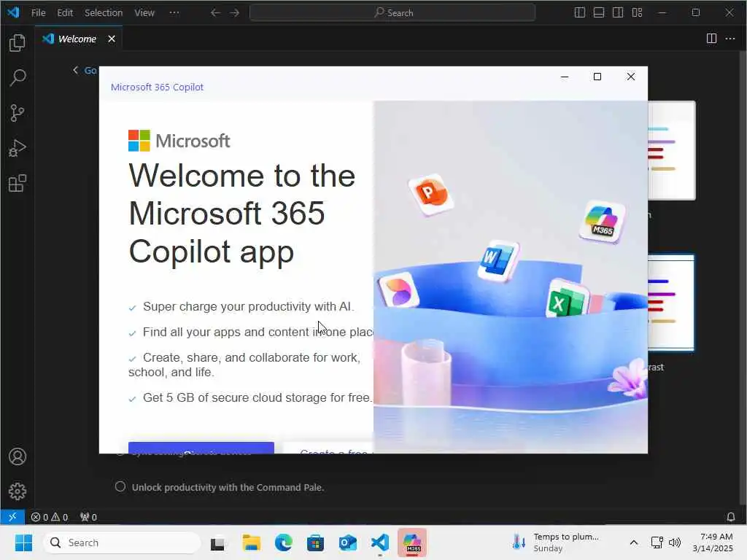Viewport: 747px width, 560px height.
Task: Select the high contrast theme thumbnail
Action: pos(671,303)
